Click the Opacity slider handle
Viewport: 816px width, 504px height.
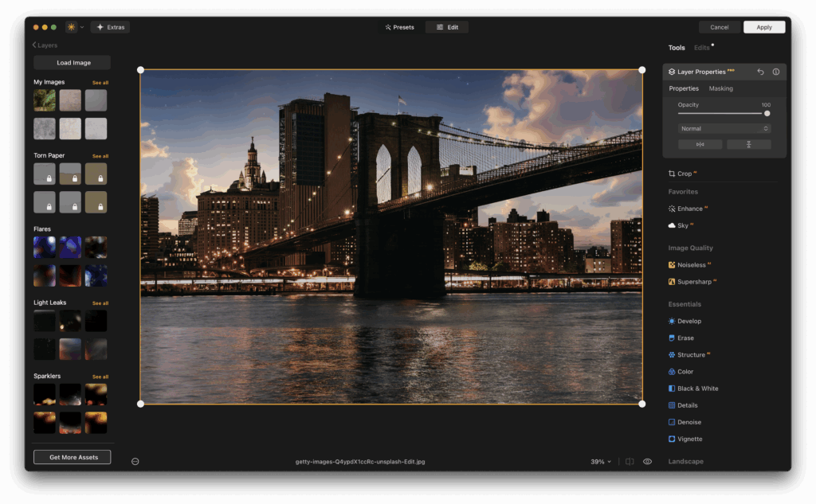pos(767,114)
